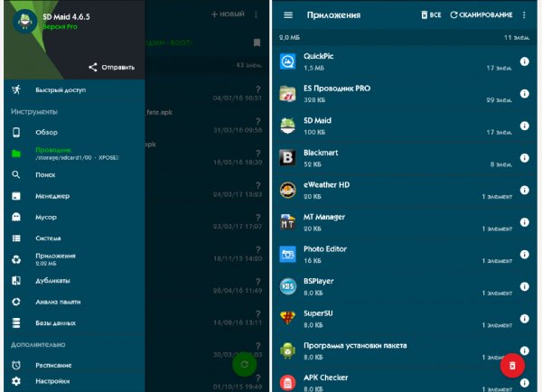Open Поиск in drawer
542x392 pixels.
74,174
